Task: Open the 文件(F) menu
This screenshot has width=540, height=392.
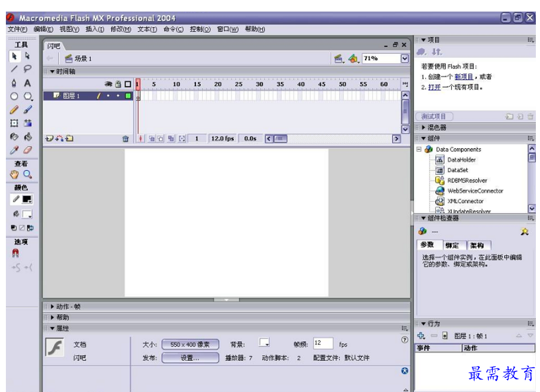Action: [x=18, y=29]
